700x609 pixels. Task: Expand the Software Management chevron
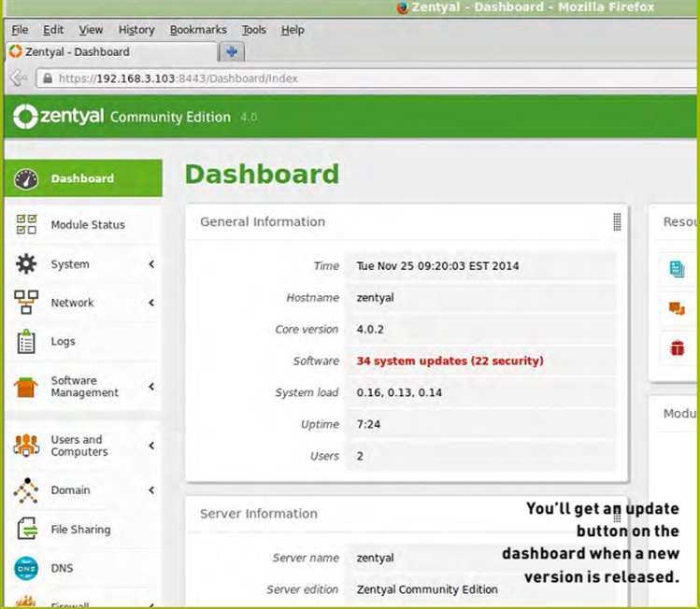(151, 387)
